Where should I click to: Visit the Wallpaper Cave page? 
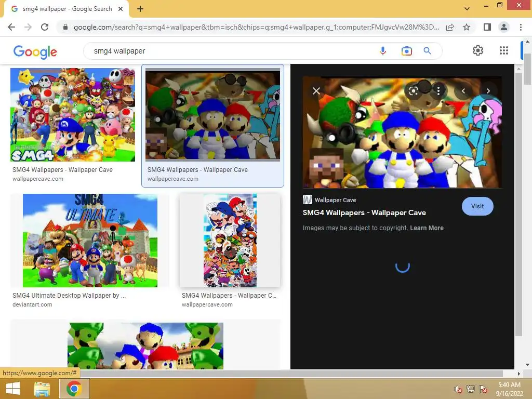(477, 206)
